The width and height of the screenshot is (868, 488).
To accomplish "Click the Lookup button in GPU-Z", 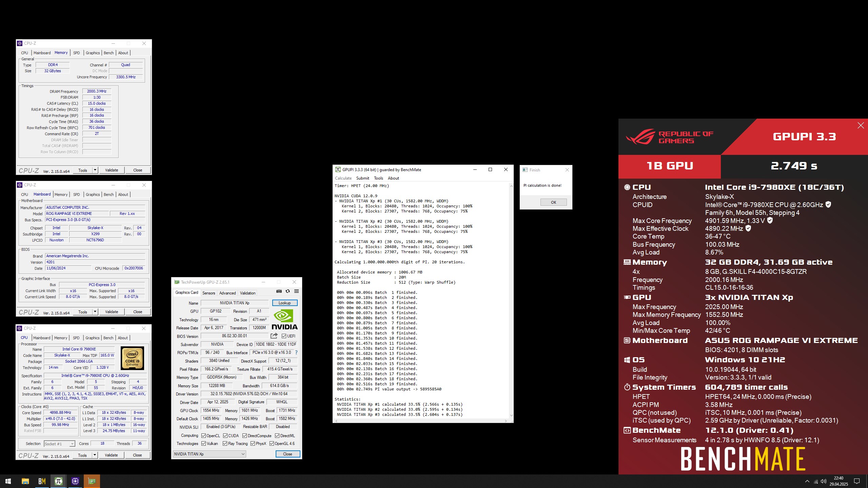I will coord(284,303).
